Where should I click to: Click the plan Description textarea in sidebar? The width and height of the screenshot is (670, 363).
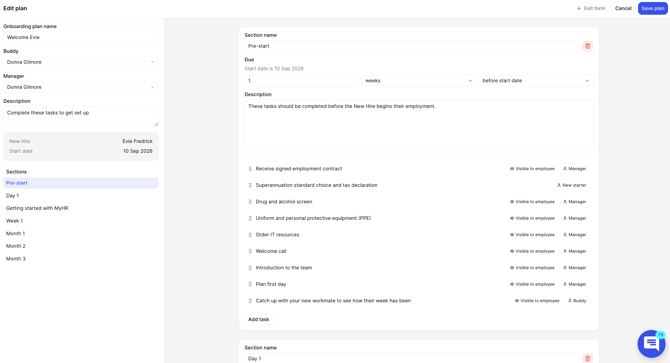tap(81, 117)
